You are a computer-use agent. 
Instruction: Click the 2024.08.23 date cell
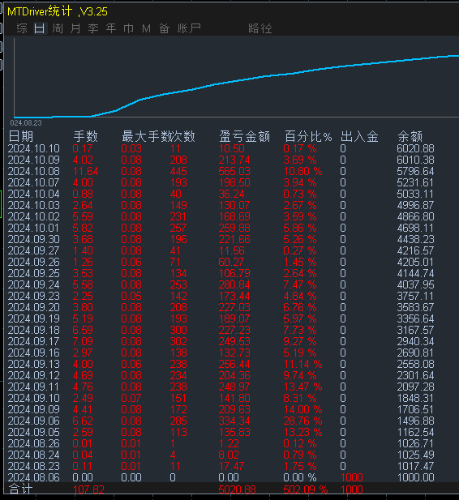coord(34,466)
